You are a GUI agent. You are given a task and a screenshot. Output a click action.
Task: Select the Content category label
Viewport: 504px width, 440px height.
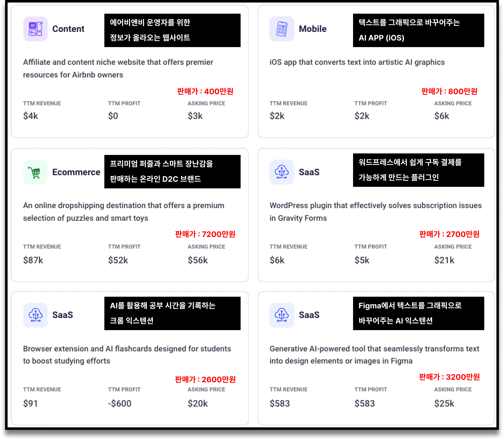(x=68, y=29)
